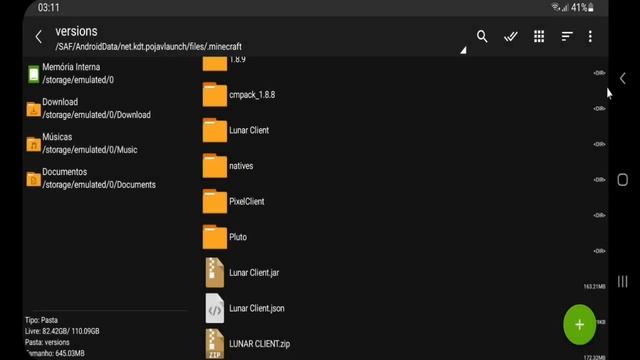Screen dimensions: 640x360
Task: Click the Lunar Client.jar archive icon
Action: click(215, 273)
